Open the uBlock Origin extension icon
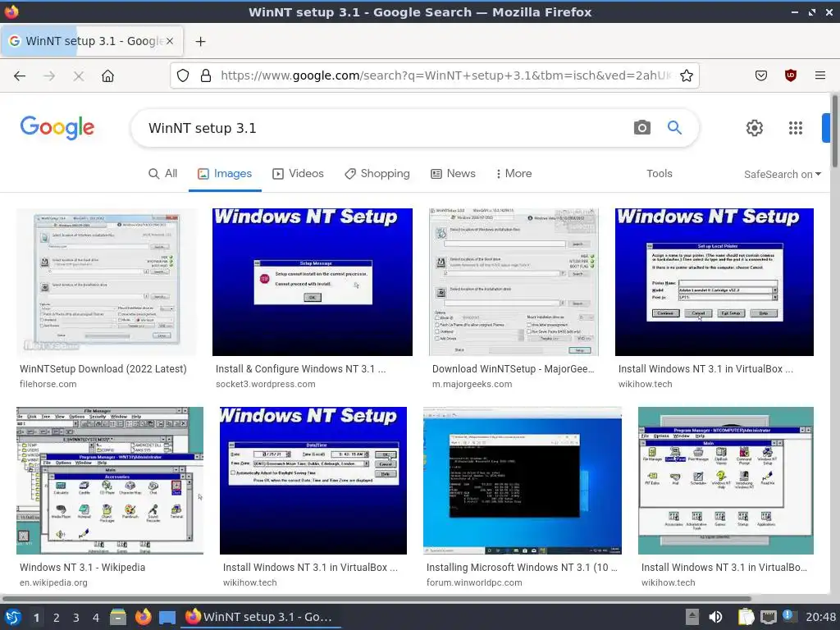The width and height of the screenshot is (840, 630). (790, 75)
